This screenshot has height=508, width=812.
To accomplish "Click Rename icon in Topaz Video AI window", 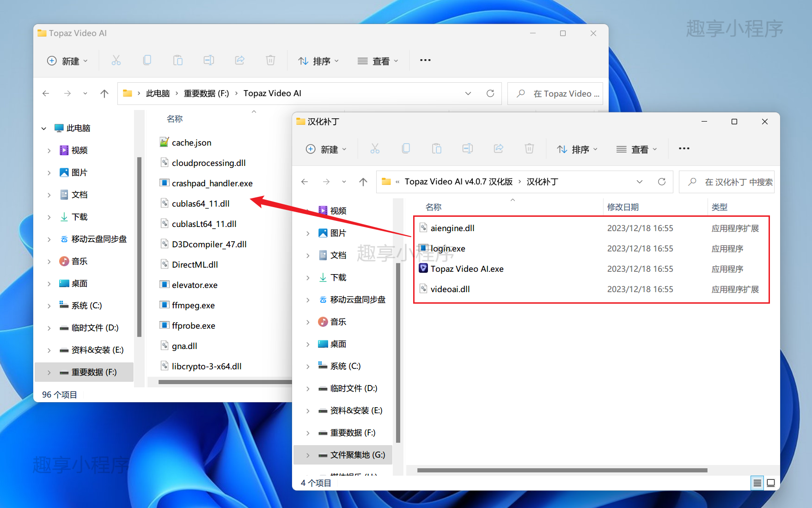I will [x=209, y=61].
